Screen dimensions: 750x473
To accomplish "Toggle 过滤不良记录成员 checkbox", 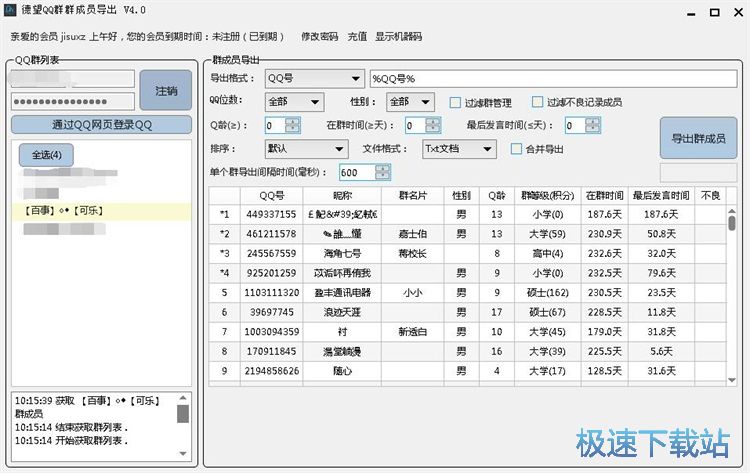I will (x=539, y=102).
